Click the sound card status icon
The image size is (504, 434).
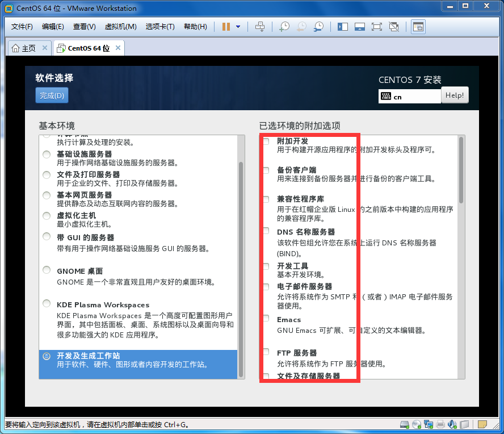(452, 424)
